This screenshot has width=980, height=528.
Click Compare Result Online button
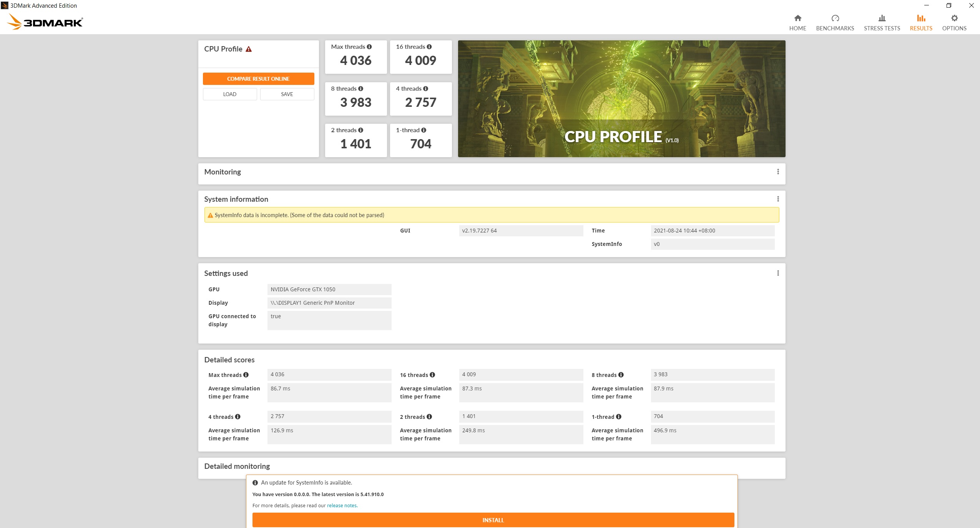tap(258, 79)
